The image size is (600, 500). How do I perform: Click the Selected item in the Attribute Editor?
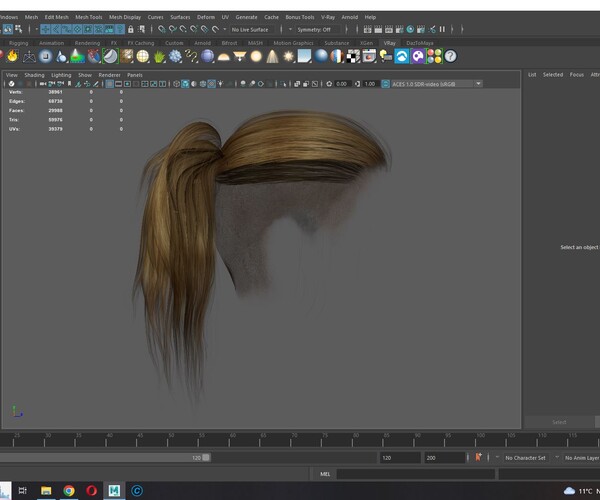coord(553,75)
